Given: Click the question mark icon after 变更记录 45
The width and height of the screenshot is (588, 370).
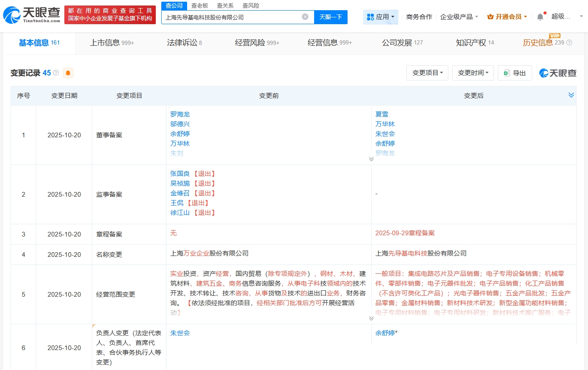Looking at the screenshot, I should pyautogui.click(x=55, y=72).
